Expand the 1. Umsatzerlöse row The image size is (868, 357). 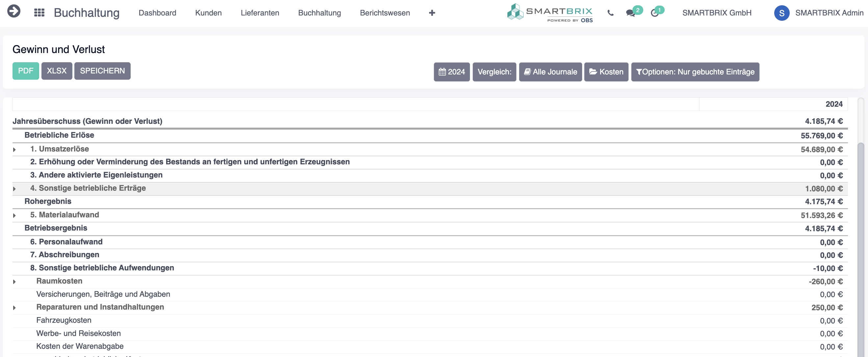[14, 149]
